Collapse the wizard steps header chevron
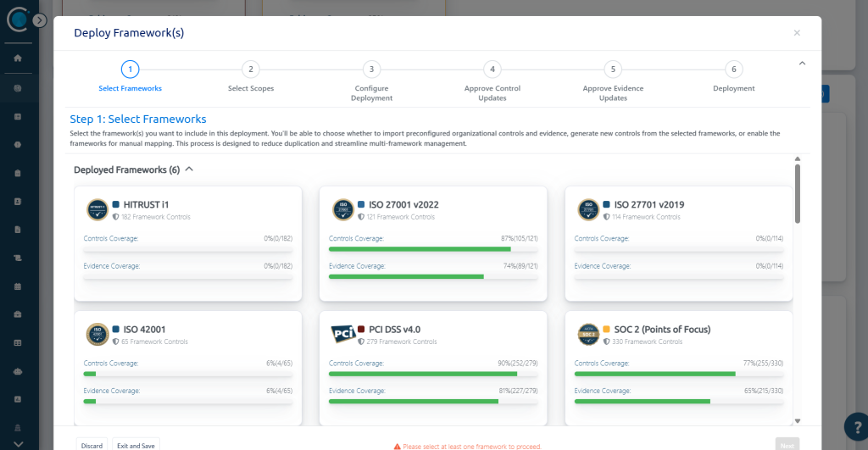Viewport: 868px width, 450px height. (x=802, y=63)
